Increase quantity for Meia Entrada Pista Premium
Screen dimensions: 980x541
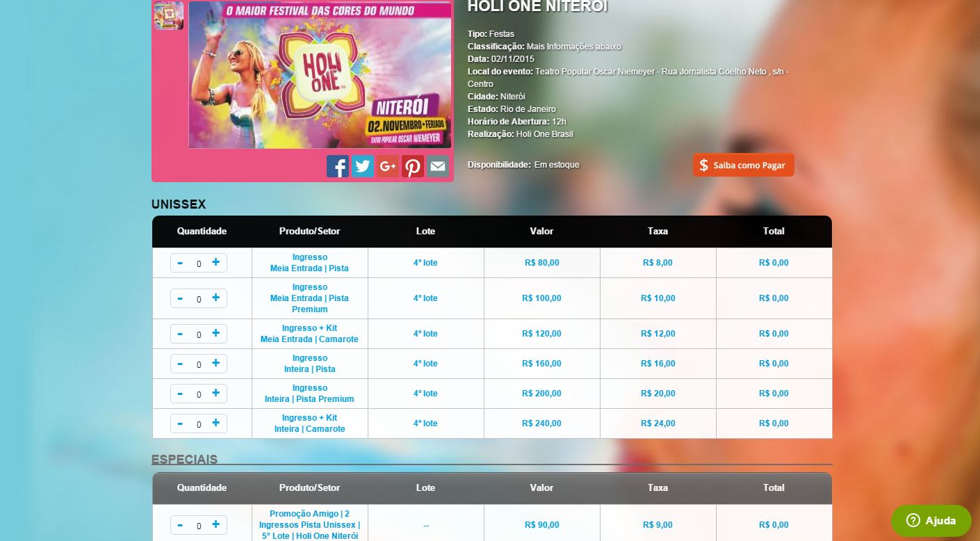(x=215, y=298)
